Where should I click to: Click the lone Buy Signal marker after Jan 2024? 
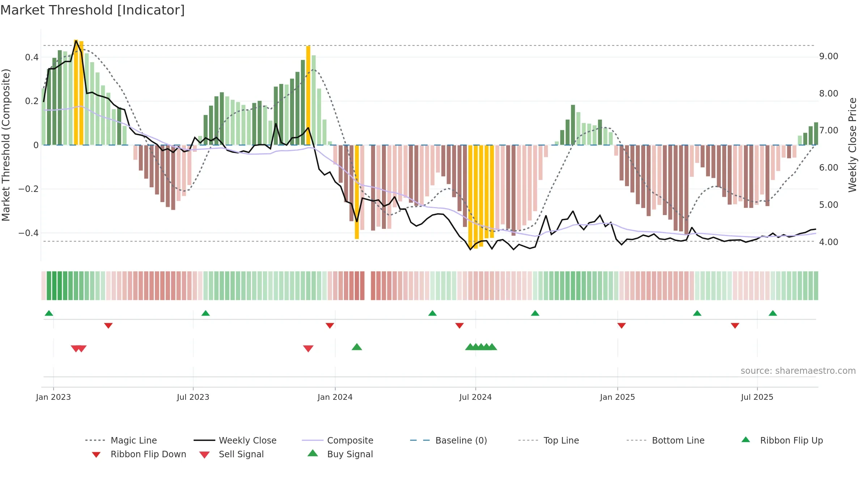(x=357, y=347)
